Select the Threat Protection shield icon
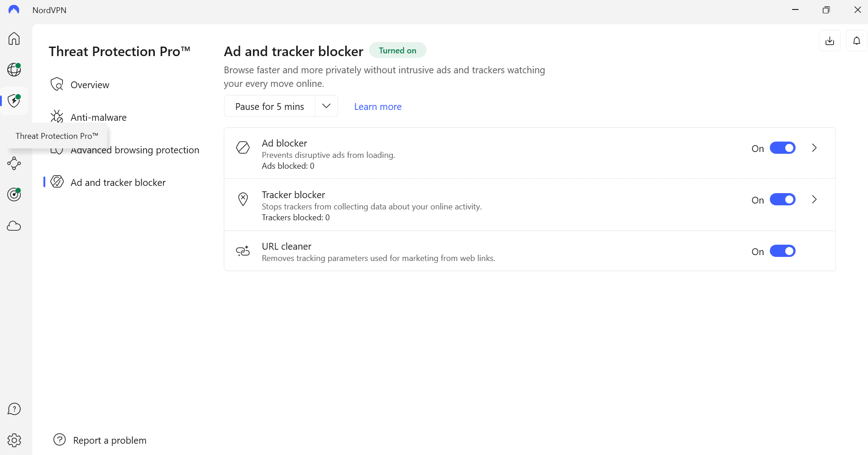The image size is (868, 455). click(x=14, y=100)
